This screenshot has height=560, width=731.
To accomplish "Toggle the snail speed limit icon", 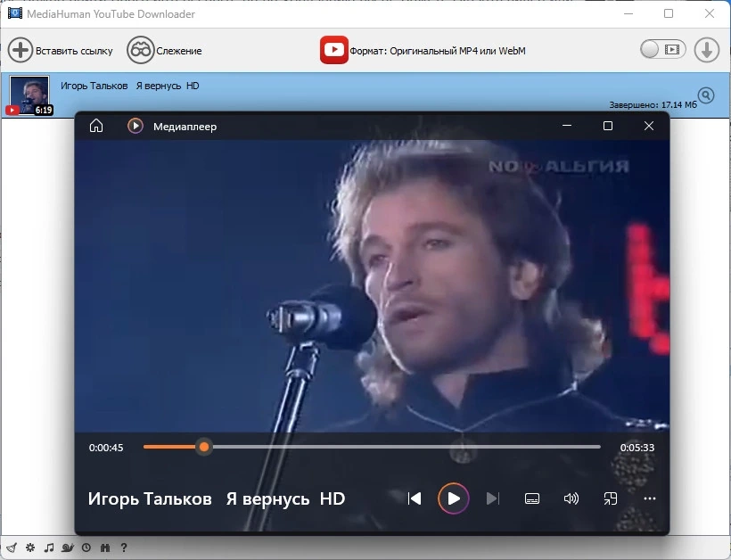I will [68, 548].
